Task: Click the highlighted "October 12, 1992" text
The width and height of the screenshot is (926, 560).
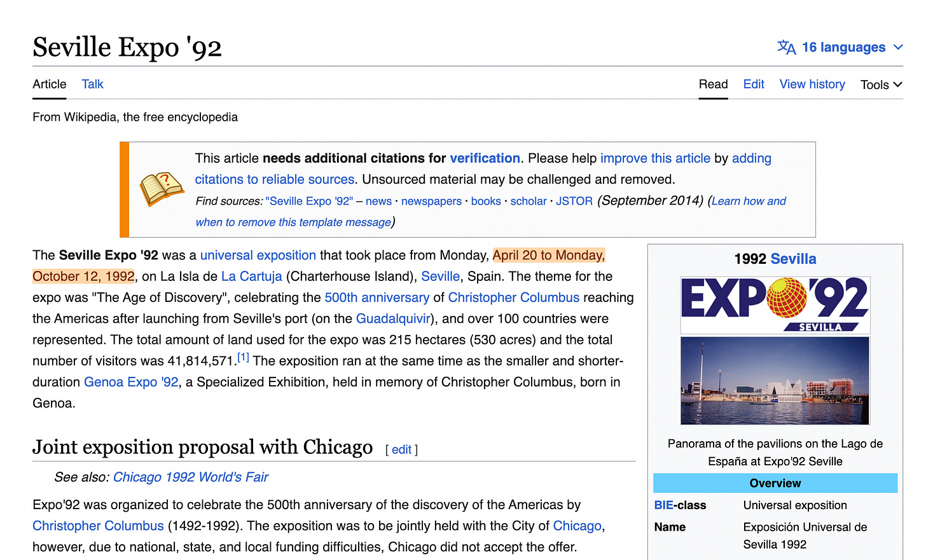Action: (83, 277)
